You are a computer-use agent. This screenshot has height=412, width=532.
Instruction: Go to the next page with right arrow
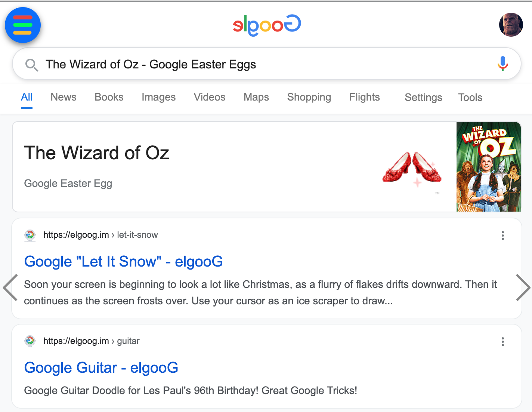coord(523,288)
